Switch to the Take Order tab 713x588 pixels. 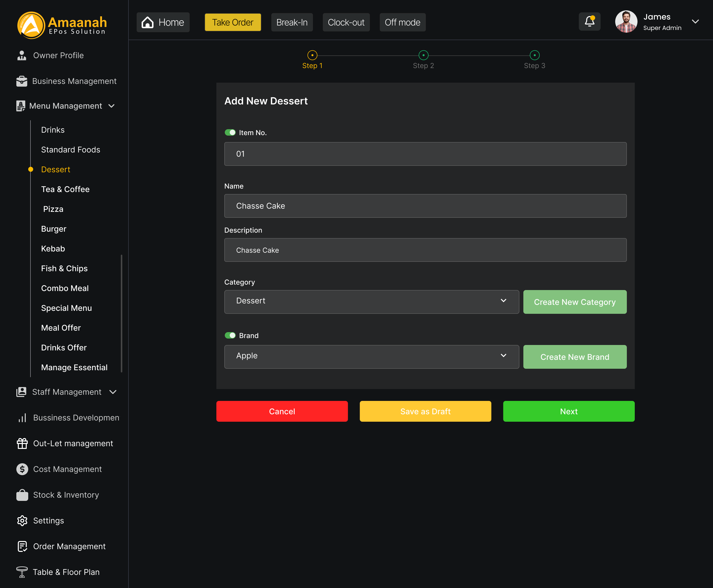point(232,22)
